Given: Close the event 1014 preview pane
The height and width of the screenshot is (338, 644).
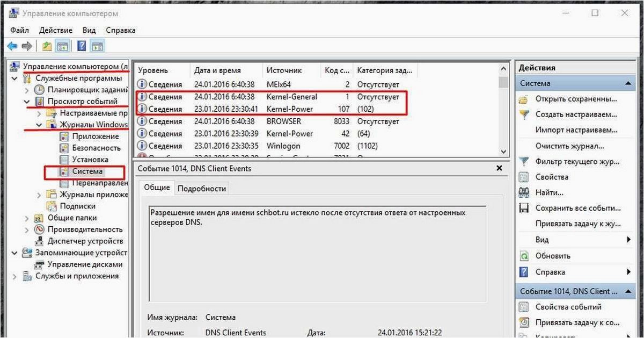Looking at the screenshot, I should pos(499,168).
